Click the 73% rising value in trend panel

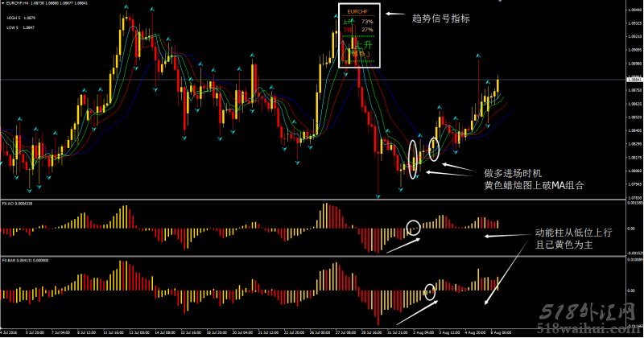367,22
